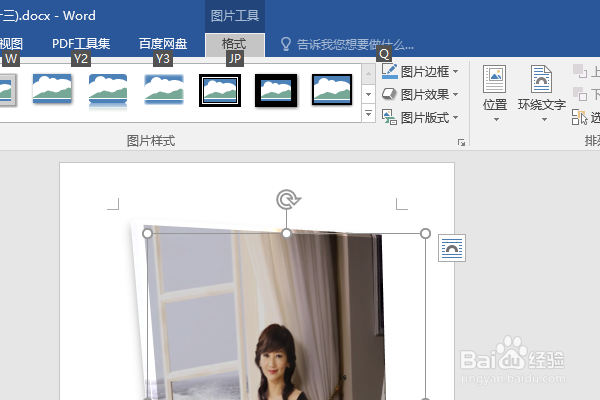This screenshot has height=400, width=600.
Task: Open the Position (位置) dropdown
Action: pyautogui.click(x=495, y=94)
